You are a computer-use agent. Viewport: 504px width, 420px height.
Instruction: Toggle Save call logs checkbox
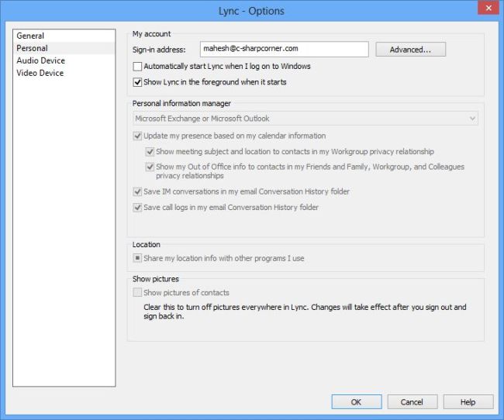137,208
